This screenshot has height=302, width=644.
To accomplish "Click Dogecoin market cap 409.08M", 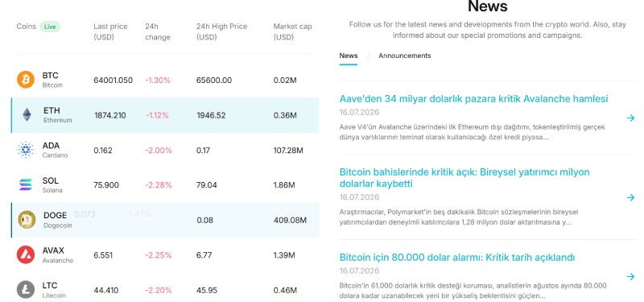I will pyautogui.click(x=290, y=220).
